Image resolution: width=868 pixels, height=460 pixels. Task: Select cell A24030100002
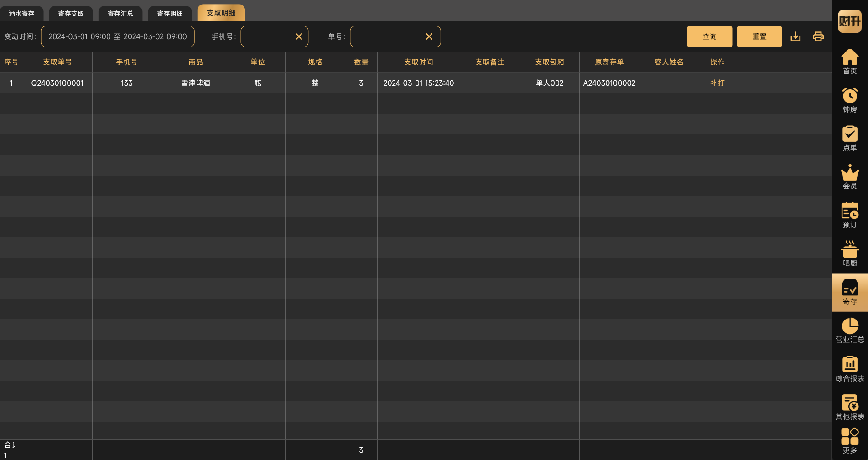[609, 83]
